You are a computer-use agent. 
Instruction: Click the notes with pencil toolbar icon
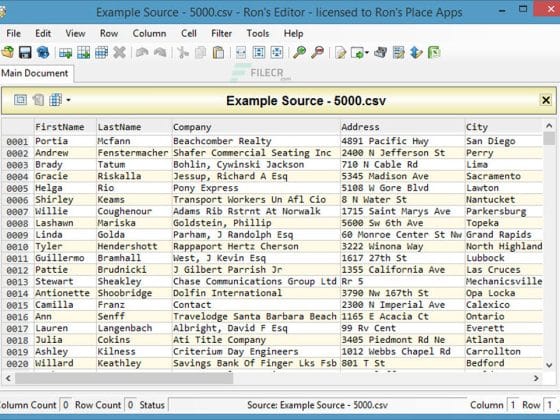(x=398, y=53)
